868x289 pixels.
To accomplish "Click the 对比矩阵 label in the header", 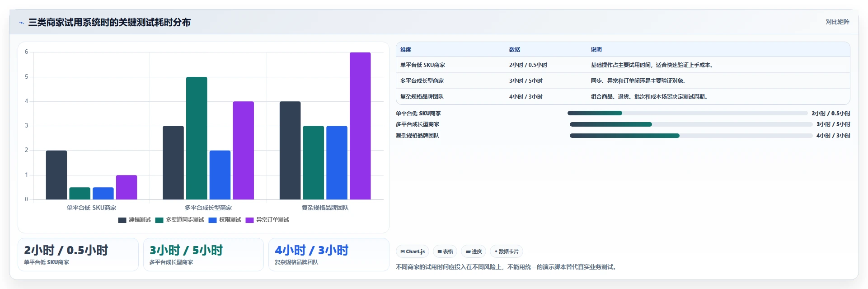I will (x=837, y=22).
